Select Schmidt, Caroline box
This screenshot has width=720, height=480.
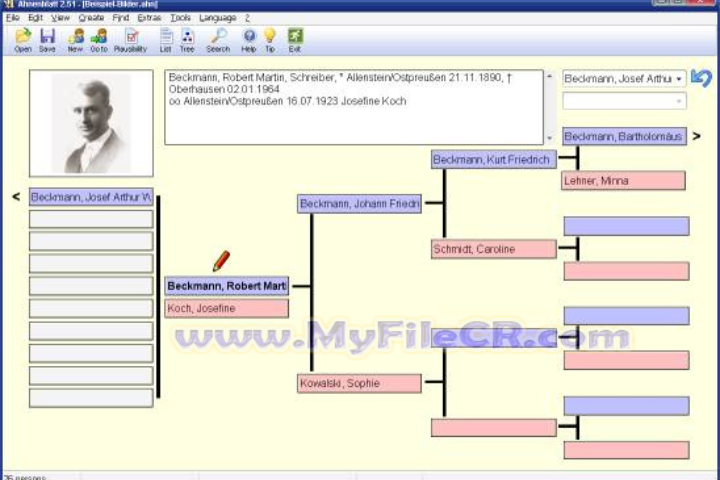click(x=494, y=249)
